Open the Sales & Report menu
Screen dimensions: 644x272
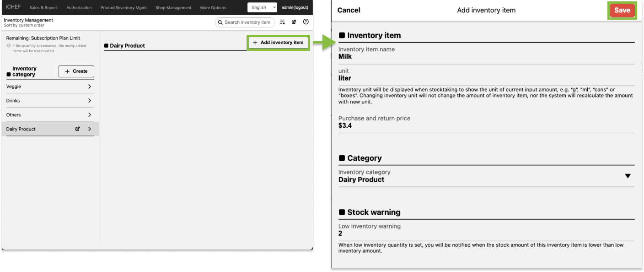coord(43,8)
